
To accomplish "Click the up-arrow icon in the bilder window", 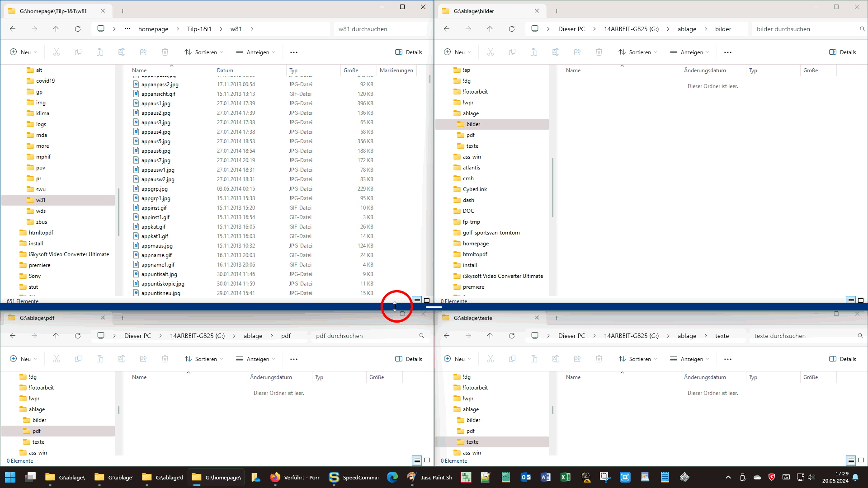I will pyautogui.click(x=490, y=29).
